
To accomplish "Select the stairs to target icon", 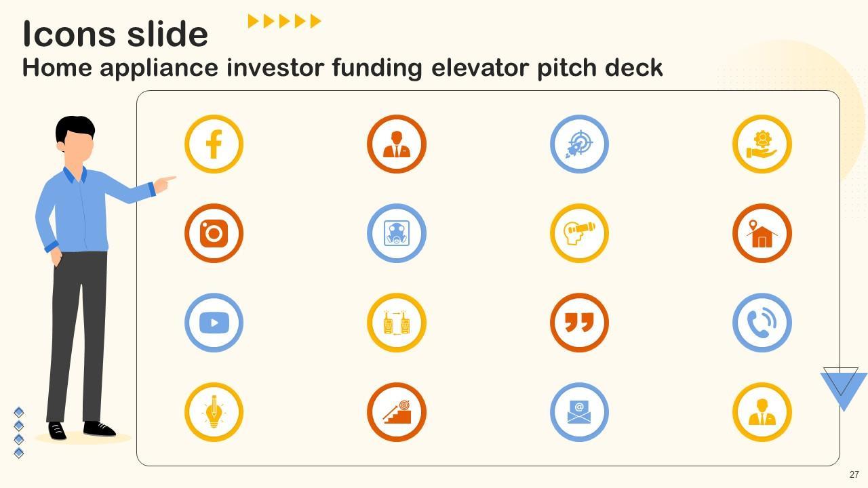I will [397, 412].
